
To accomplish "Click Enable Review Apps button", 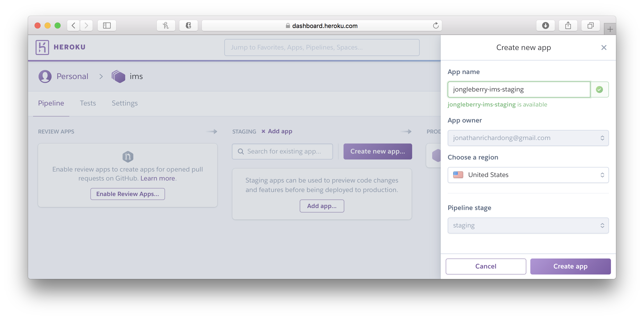I will (x=128, y=194).
